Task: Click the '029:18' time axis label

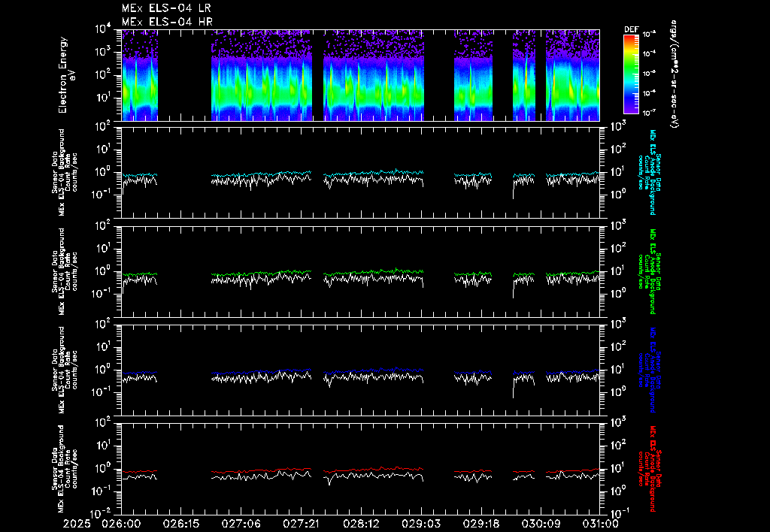Action: click(x=480, y=524)
